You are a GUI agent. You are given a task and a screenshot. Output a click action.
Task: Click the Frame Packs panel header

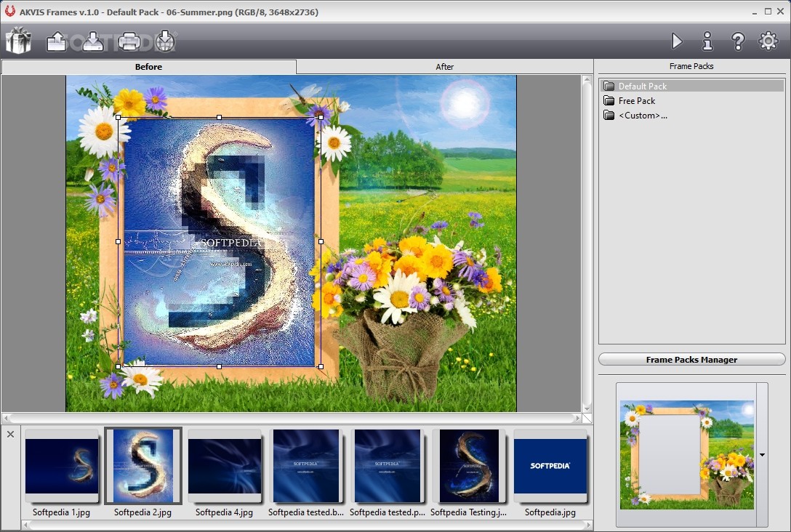691,66
